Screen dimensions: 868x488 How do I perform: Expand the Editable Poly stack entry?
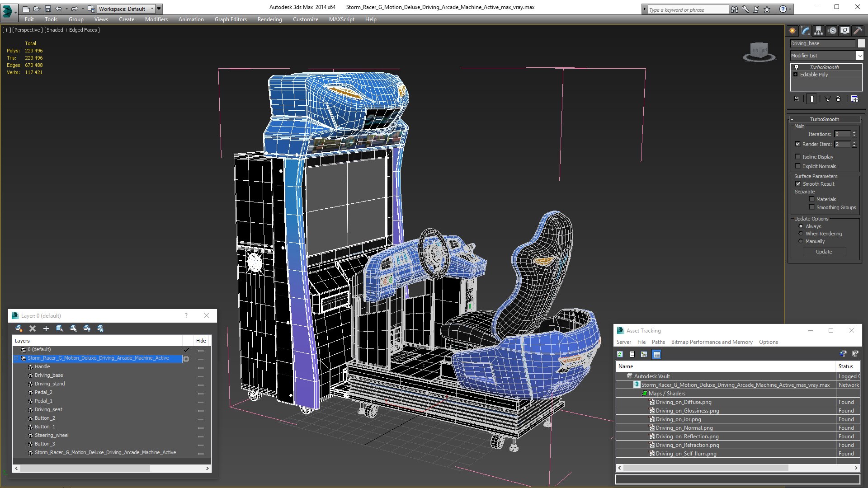coord(796,75)
